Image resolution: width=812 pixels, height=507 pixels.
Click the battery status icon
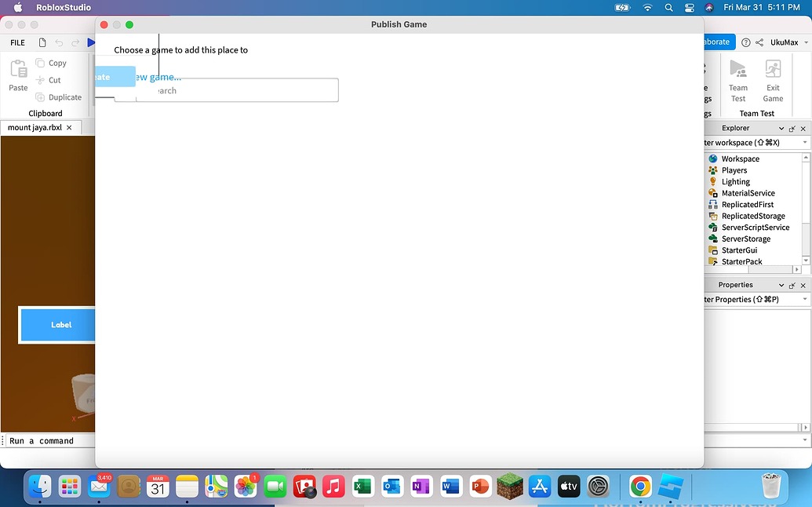click(x=622, y=7)
